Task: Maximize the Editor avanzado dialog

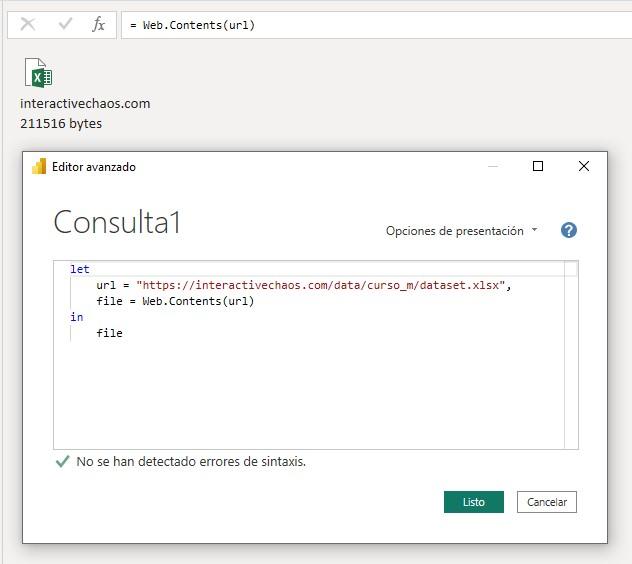Action: (x=538, y=166)
